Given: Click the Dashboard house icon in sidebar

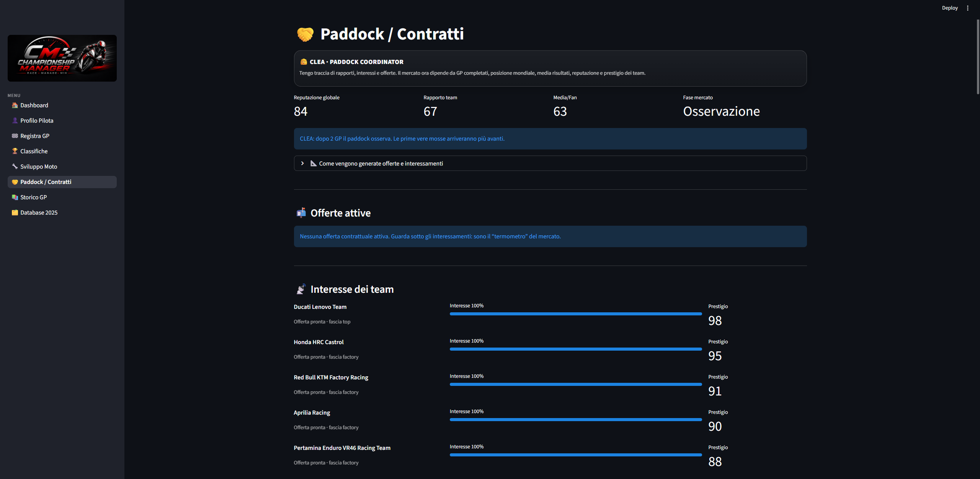Looking at the screenshot, I should pyautogui.click(x=15, y=105).
